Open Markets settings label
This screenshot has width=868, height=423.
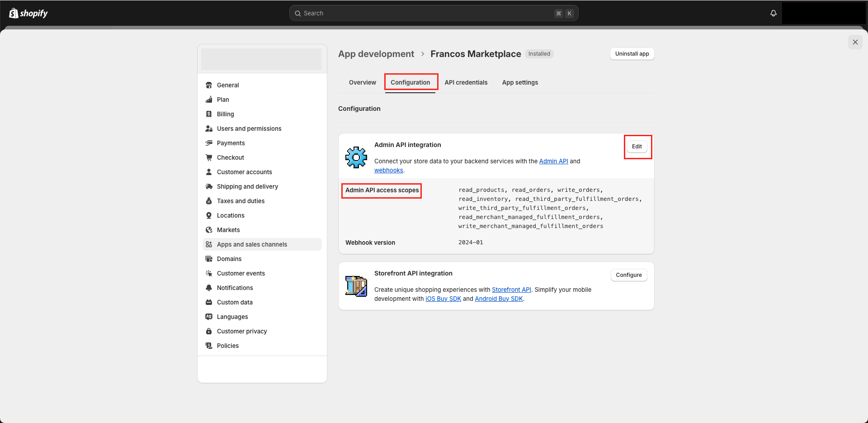click(x=228, y=230)
